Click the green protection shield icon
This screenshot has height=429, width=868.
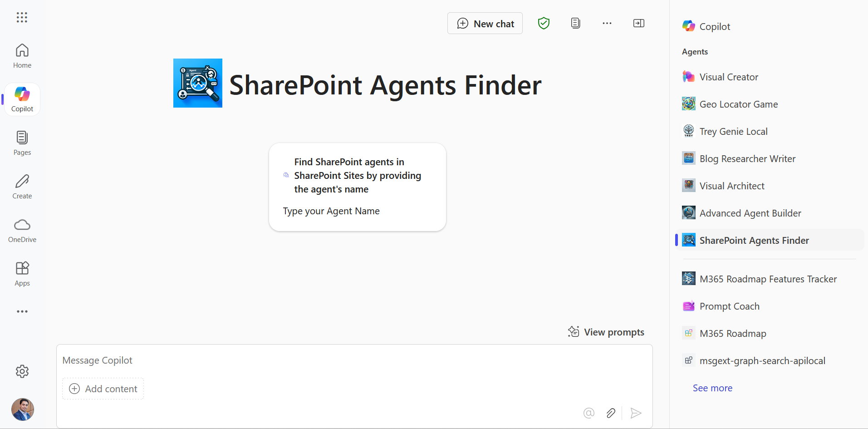coord(544,23)
